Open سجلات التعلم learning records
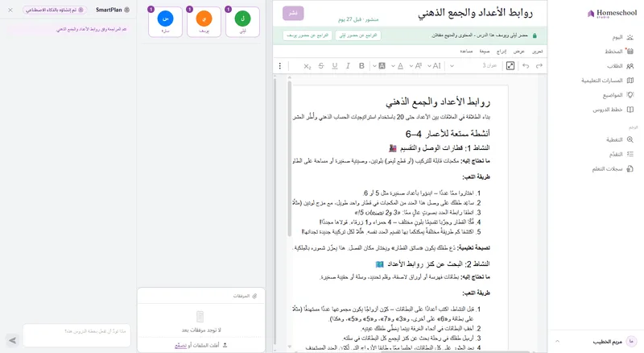644x353 pixels. click(x=613, y=168)
